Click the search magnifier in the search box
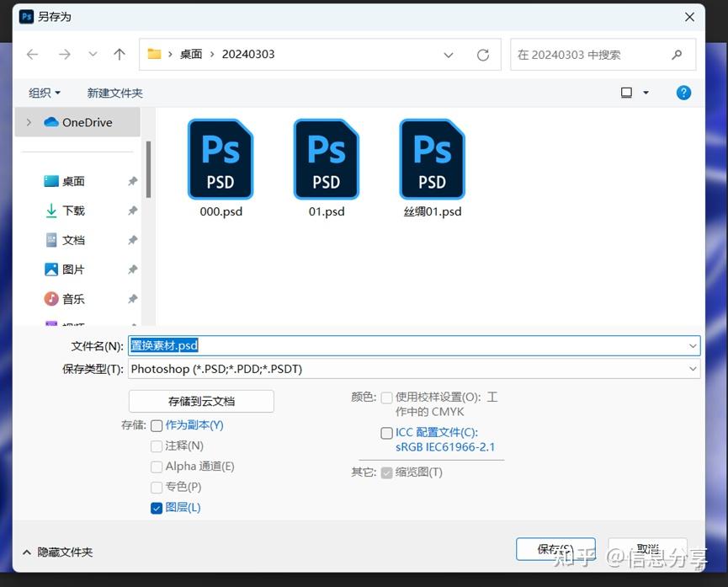Image resolution: width=728 pixels, height=587 pixels. coord(678,54)
